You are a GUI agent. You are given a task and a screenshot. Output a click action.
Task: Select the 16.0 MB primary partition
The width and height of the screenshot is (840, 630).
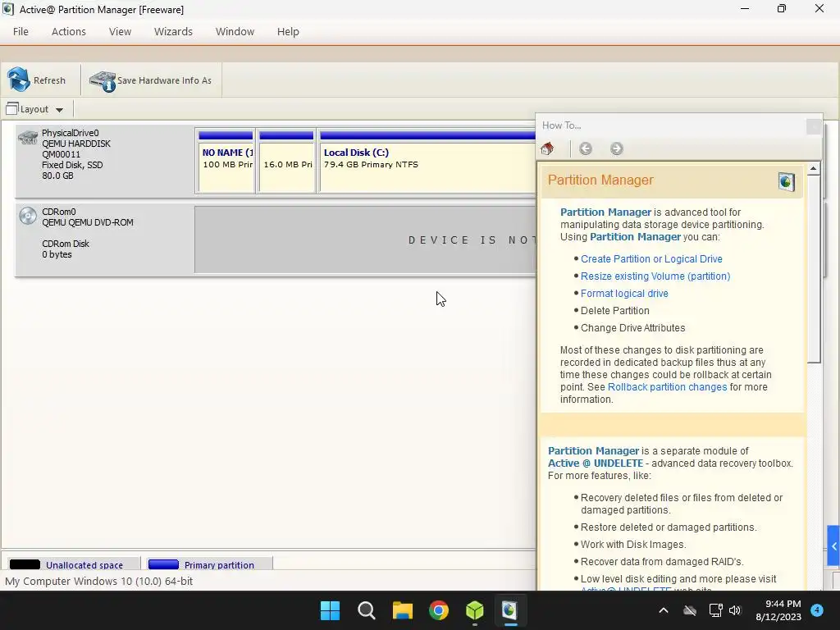(286, 161)
